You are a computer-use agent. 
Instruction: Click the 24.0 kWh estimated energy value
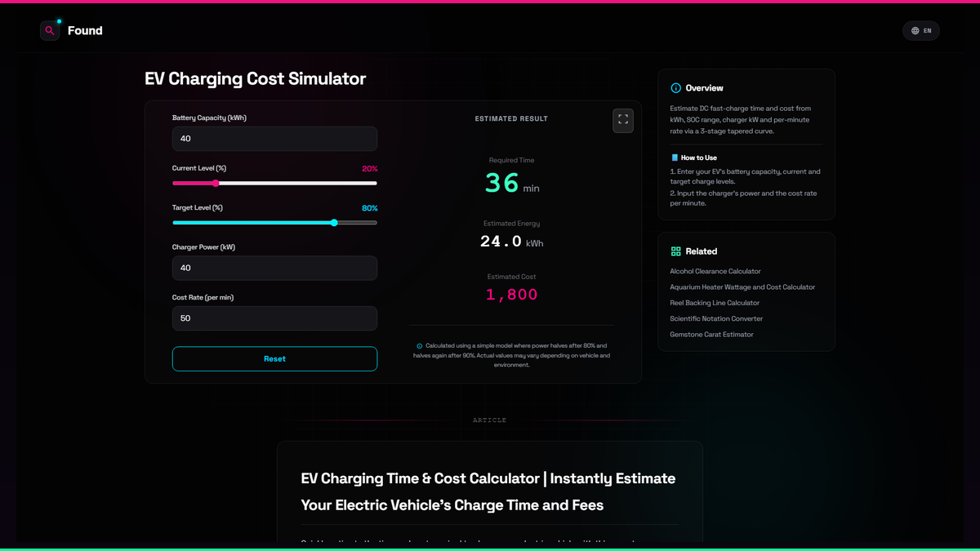click(511, 242)
